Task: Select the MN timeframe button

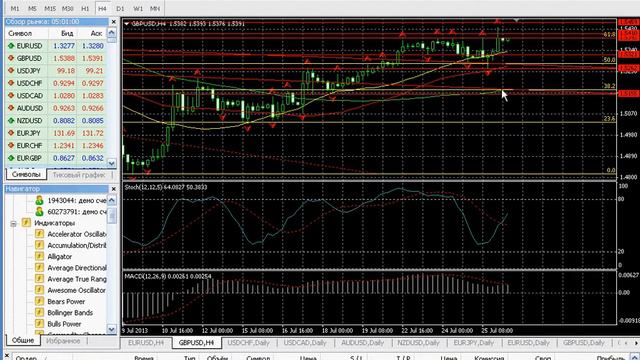Action: pyautogui.click(x=155, y=8)
